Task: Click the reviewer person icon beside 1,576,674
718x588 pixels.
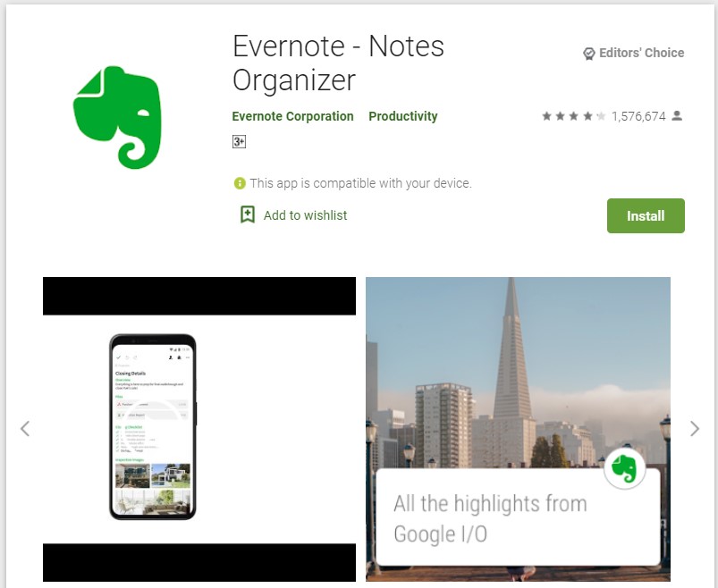Action: [677, 116]
